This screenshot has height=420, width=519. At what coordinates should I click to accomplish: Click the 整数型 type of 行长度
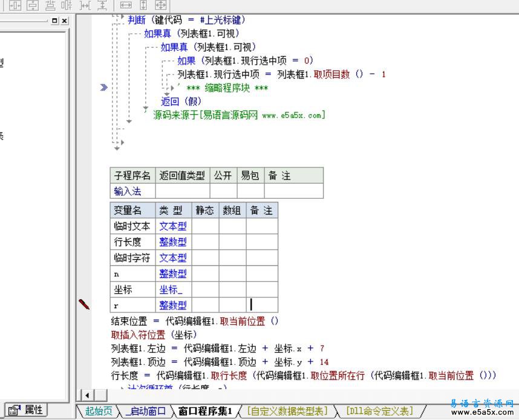[174, 242]
